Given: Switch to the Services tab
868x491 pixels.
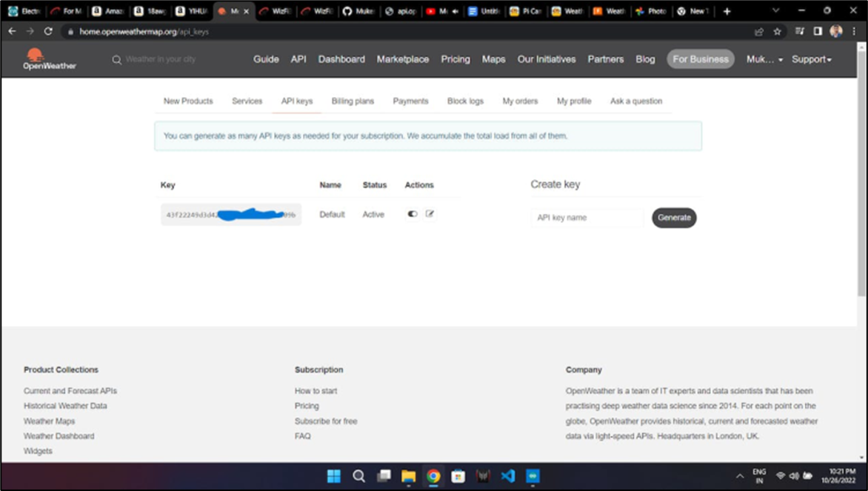Looking at the screenshot, I should [x=247, y=101].
